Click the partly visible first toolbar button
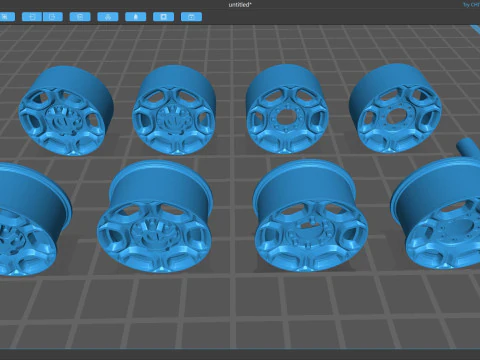This screenshot has width=480, height=360. pos(7,17)
